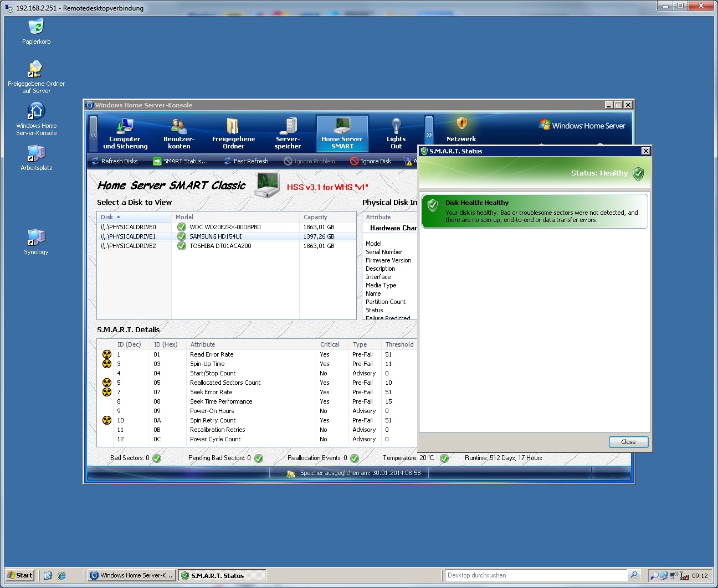Show more console tabs with right chevron
This screenshot has height=588, width=718.
click(429, 134)
